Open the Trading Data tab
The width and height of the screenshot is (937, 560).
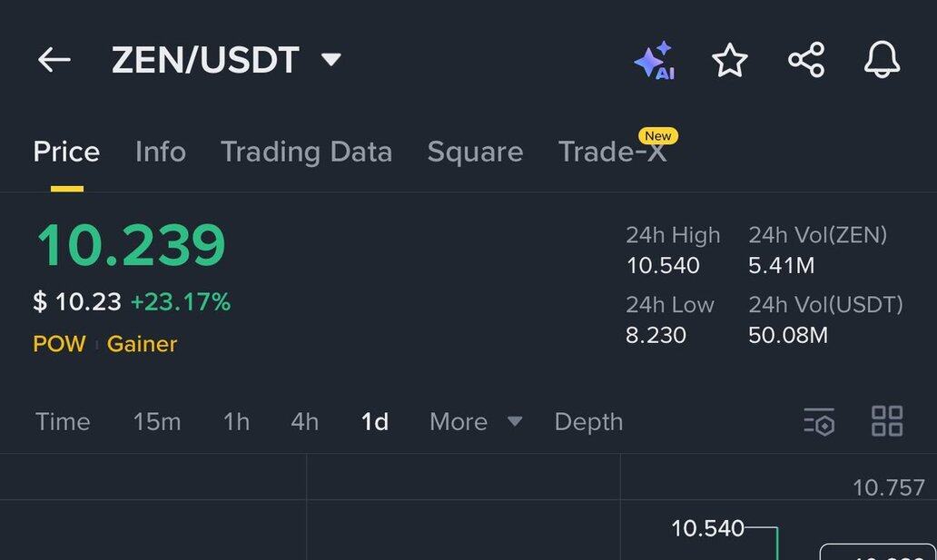(x=306, y=152)
